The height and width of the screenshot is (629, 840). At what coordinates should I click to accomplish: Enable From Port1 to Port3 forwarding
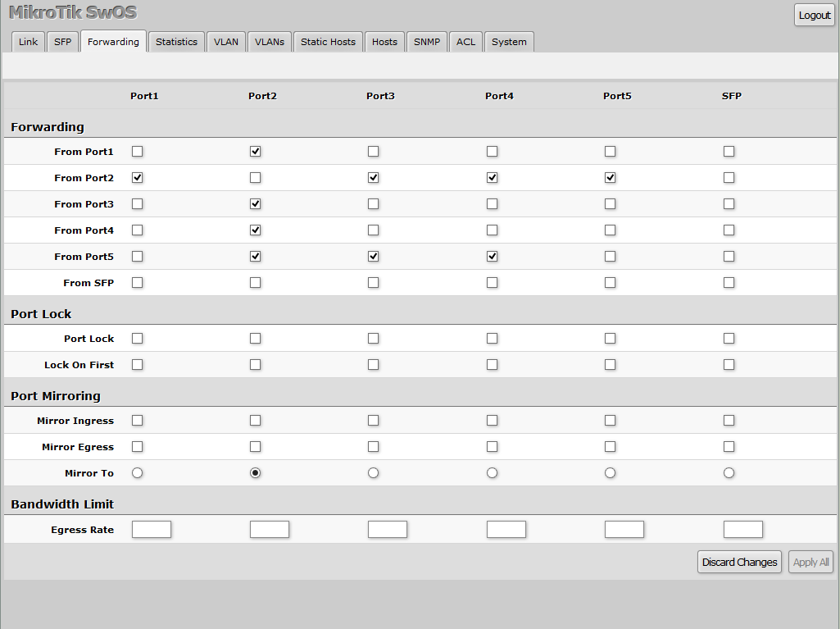coord(374,151)
